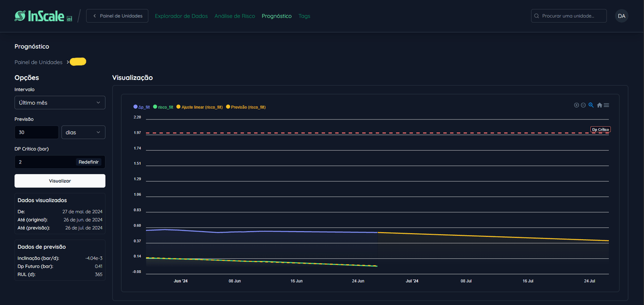
Task: Click the yellow unit breadcrumb badge
Action: pyautogui.click(x=78, y=62)
